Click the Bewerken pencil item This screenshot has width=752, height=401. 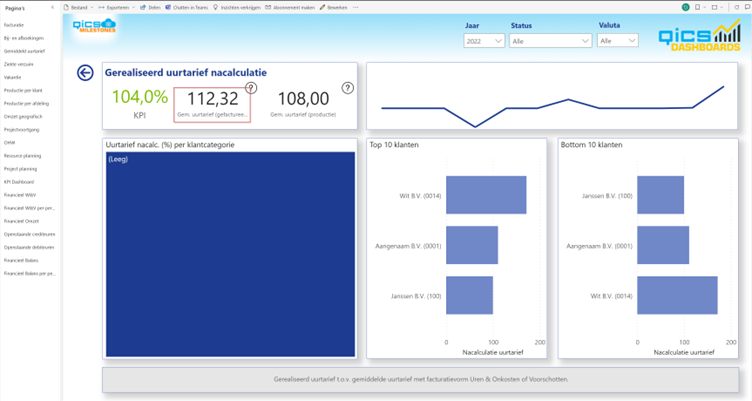333,8
